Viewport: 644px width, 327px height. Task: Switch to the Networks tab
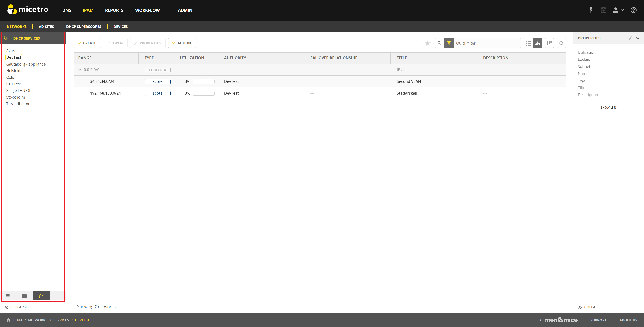coord(16,27)
